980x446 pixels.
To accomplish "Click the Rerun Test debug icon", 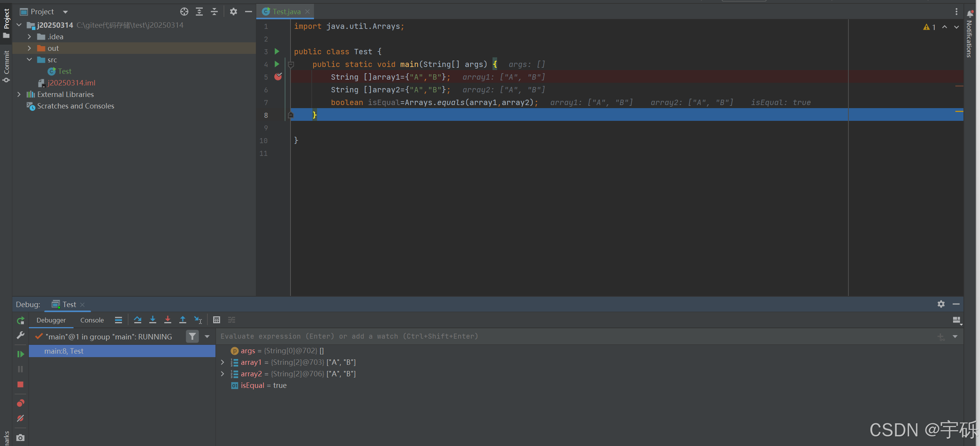I will pos(21,320).
